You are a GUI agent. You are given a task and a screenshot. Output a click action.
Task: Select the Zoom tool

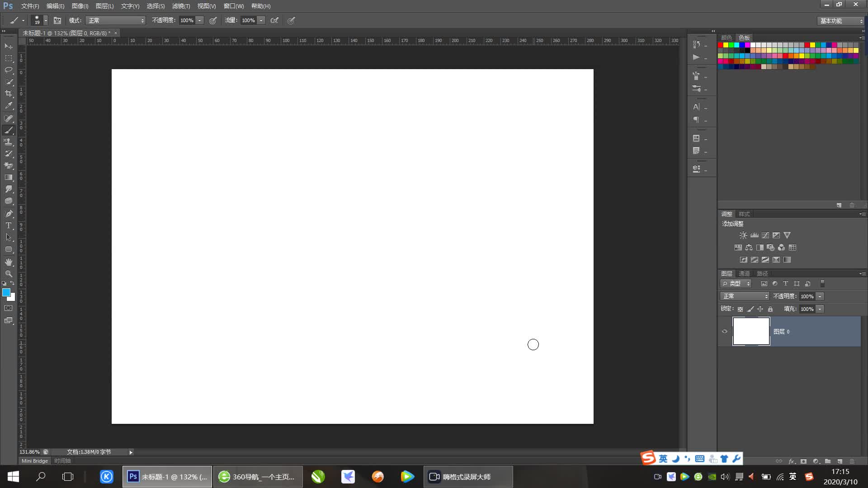9,274
